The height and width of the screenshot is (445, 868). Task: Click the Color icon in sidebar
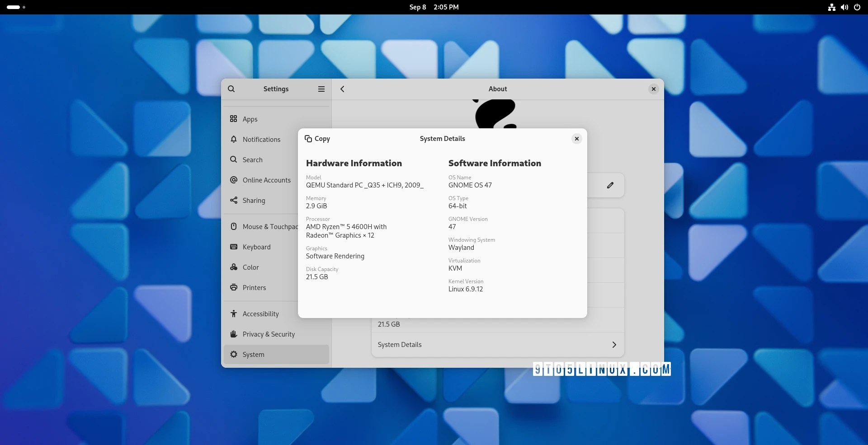tap(233, 267)
